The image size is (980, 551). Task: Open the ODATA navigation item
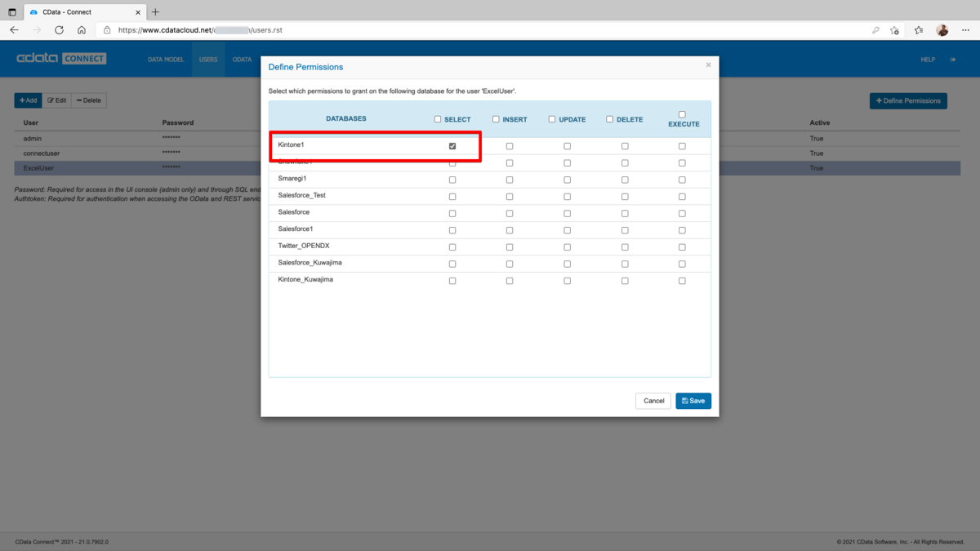click(242, 60)
